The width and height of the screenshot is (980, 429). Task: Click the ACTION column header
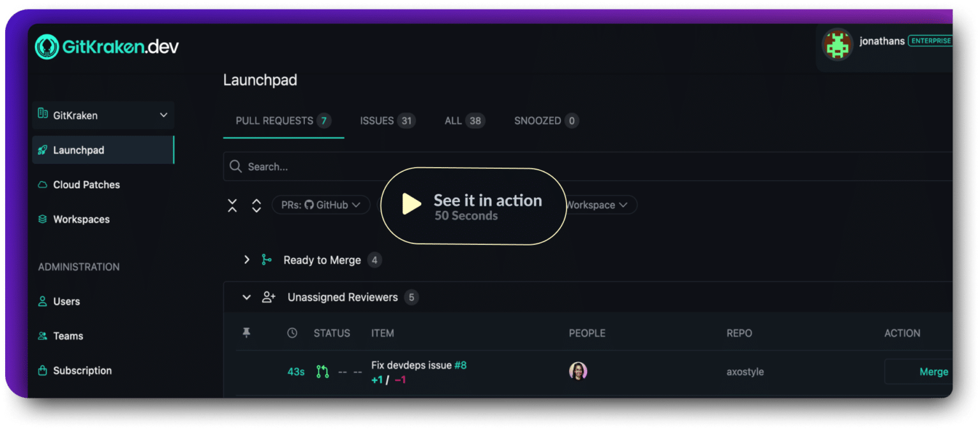(902, 333)
